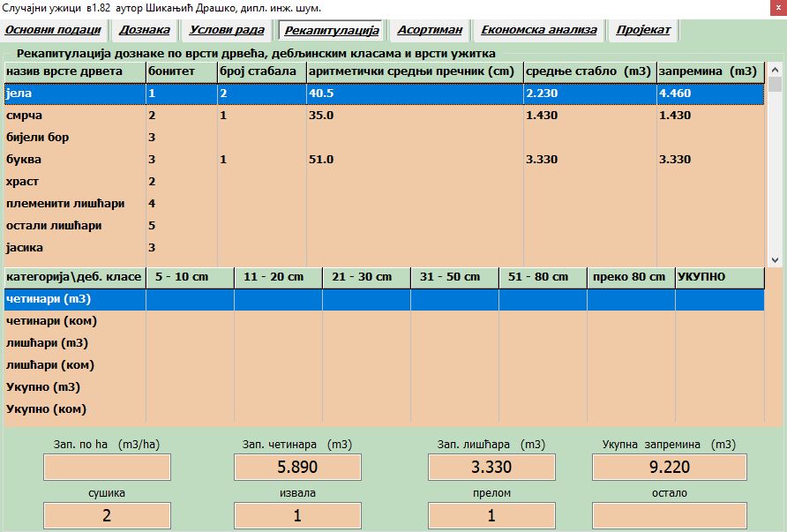Click the scrollbar down arrow of the species table
The height and width of the screenshot is (532, 787).
(x=775, y=260)
